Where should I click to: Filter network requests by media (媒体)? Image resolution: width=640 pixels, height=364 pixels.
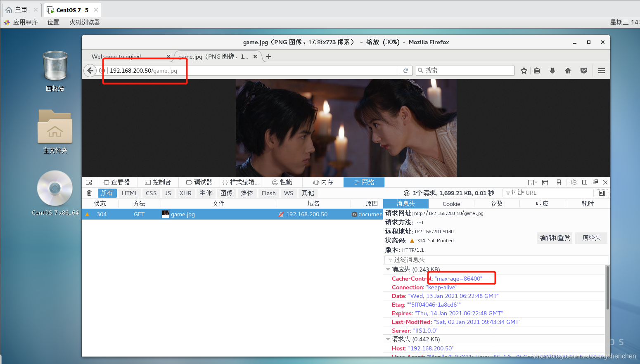(247, 193)
